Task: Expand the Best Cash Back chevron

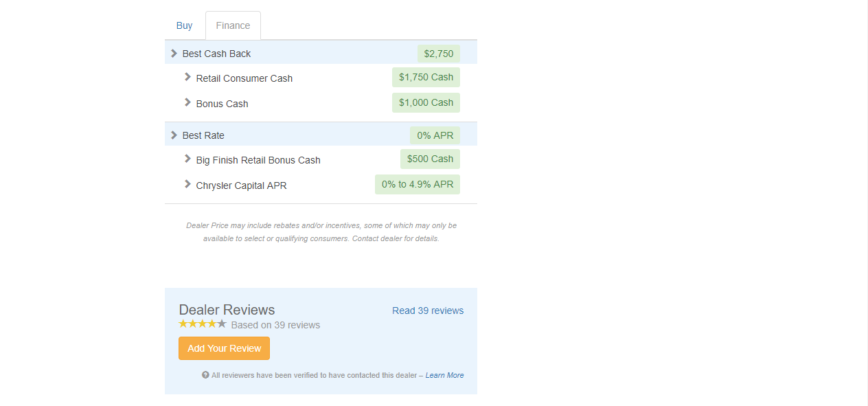Action: click(x=174, y=54)
